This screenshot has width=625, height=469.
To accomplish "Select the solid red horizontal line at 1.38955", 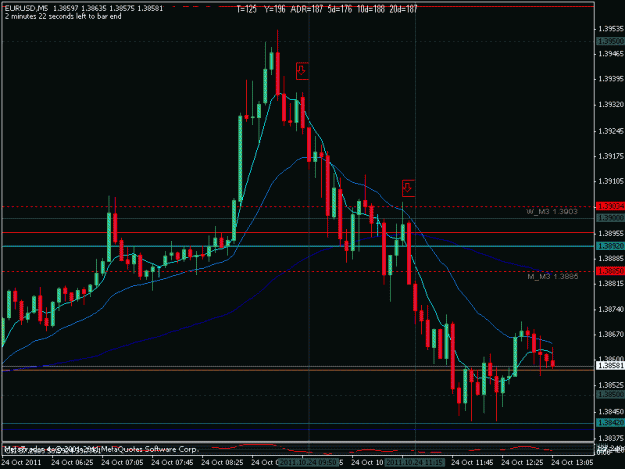I will (x=298, y=232).
